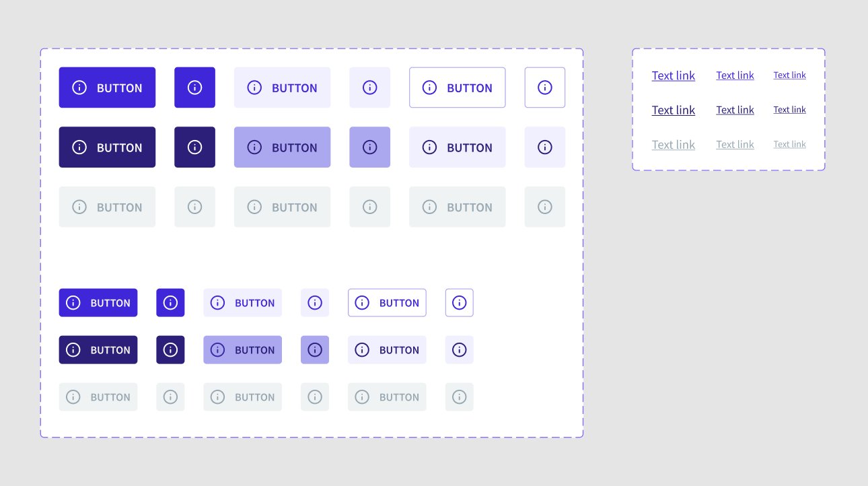Click the small light-tint info icon button
868x486 pixels.
315,302
